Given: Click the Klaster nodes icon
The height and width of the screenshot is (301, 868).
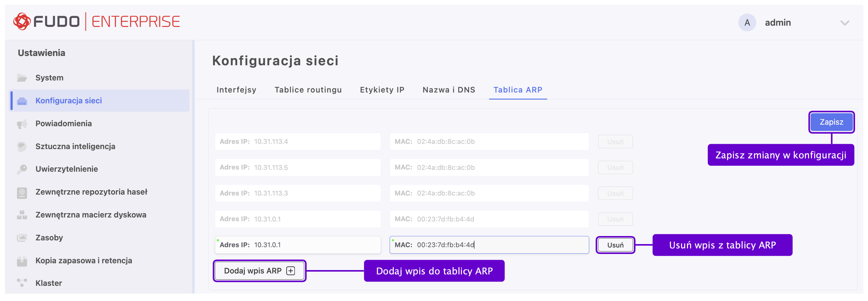Looking at the screenshot, I should [22, 283].
